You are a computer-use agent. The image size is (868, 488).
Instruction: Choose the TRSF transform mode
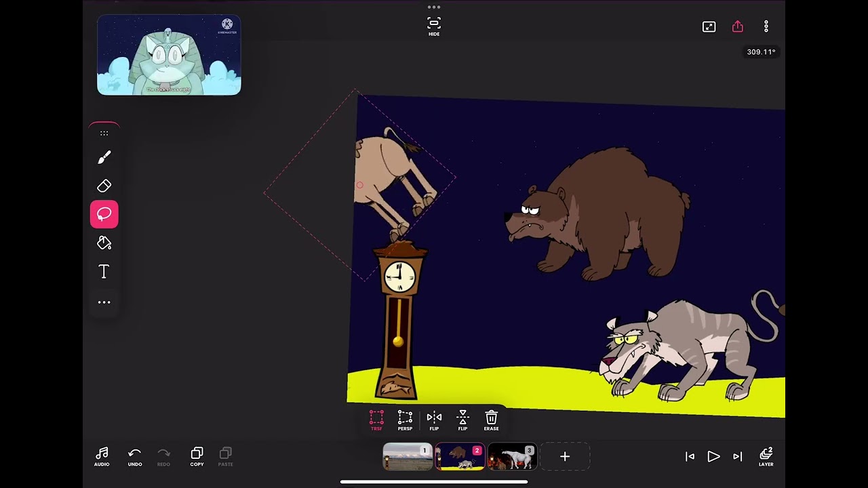pyautogui.click(x=376, y=421)
